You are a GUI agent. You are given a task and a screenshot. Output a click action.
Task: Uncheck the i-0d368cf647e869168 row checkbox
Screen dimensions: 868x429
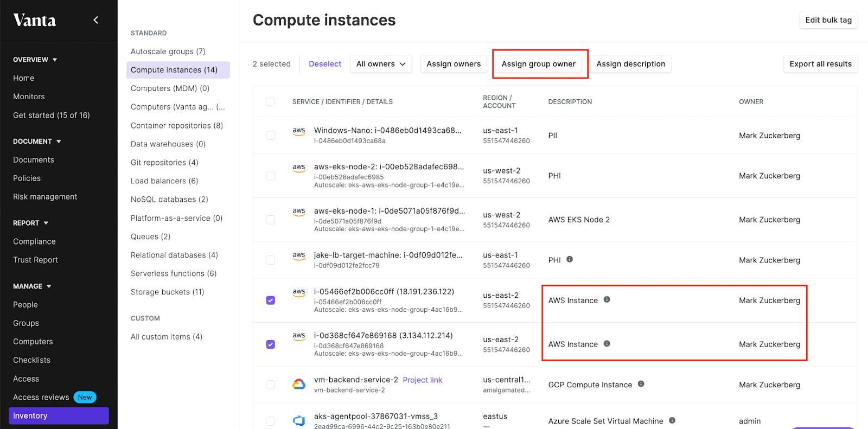271,344
